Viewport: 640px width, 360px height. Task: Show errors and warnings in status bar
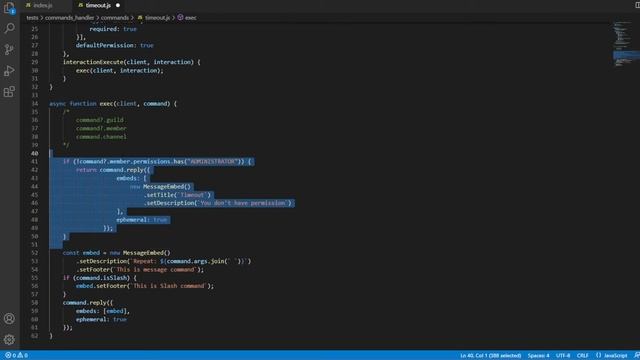(16, 356)
